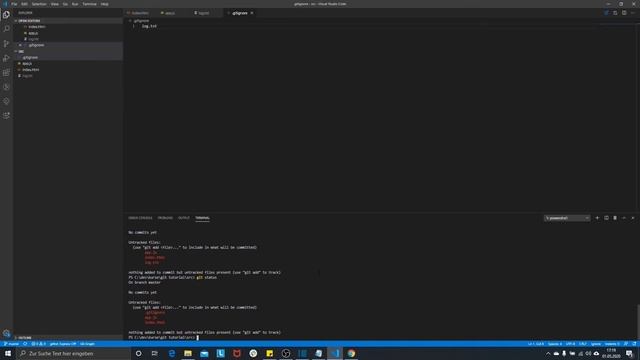Switch to the log.txt editor tab
The width and height of the screenshot is (640, 360).
click(204, 13)
